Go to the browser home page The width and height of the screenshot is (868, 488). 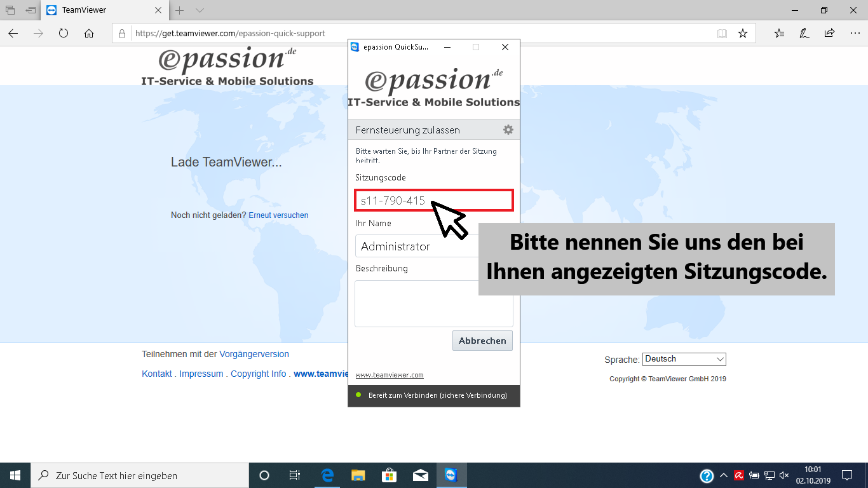[89, 33]
